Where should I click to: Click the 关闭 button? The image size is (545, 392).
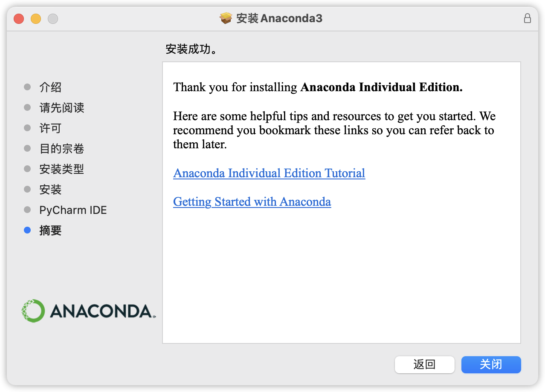491,365
